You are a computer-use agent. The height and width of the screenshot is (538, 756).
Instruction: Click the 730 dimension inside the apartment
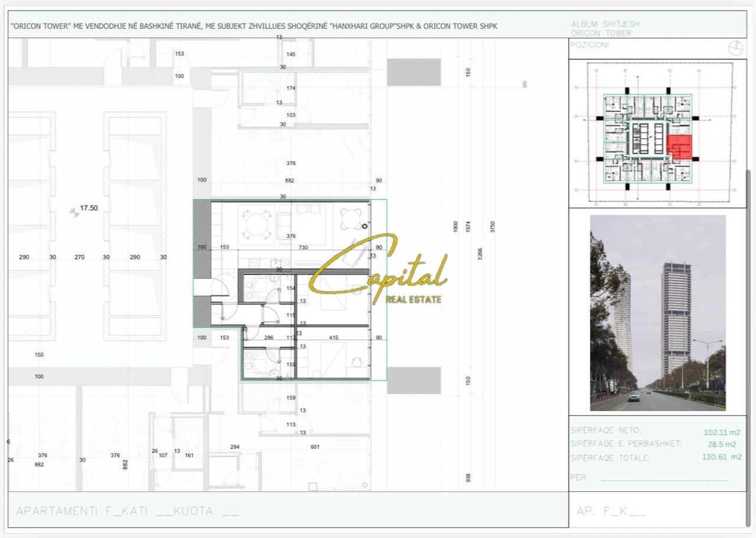[303, 247]
